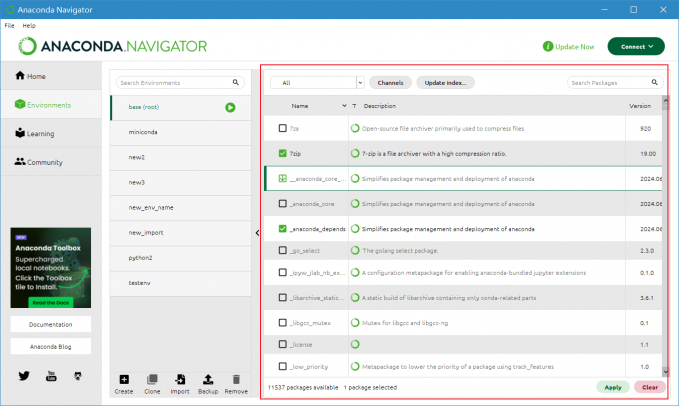Click the status circle for _low_priority
Image resolution: width=679 pixels, height=406 pixels.
click(355, 366)
